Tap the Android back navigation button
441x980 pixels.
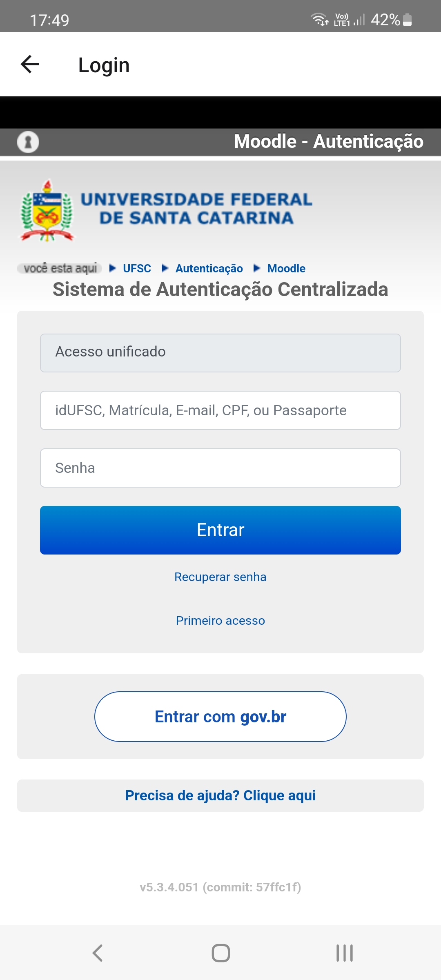pyautogui.click(x=98, y=953)
